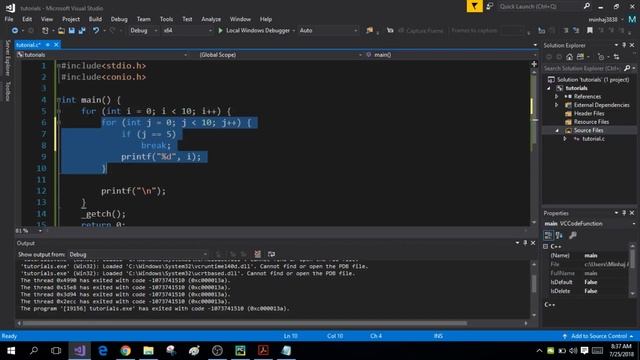Click the Categorized view icon in Properties
Image resolution: width=640 pixels, height=360 pixels.
(x=548, y=235)
